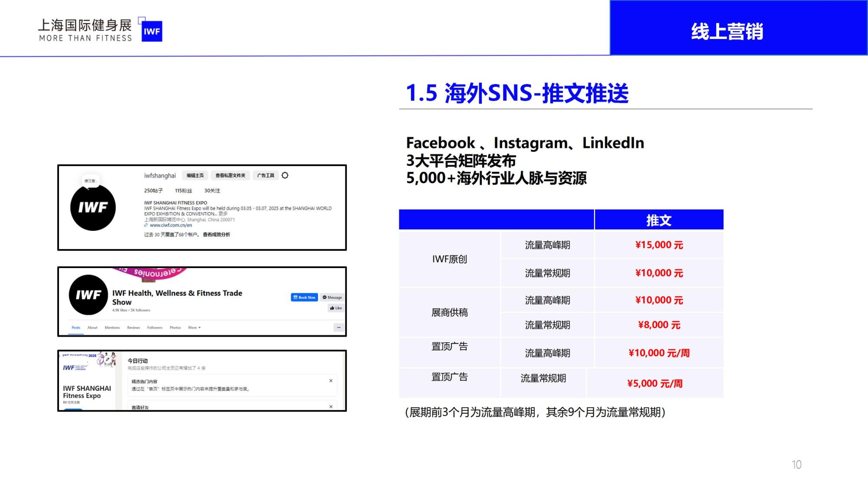868x488 pixels.
Task: Click the ¥10,000 元/周 price cell
Action: point(659,353)
